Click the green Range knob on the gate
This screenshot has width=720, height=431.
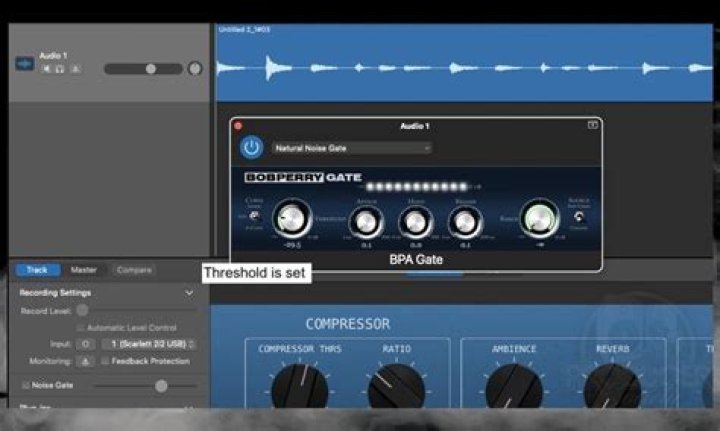(540, 218)
